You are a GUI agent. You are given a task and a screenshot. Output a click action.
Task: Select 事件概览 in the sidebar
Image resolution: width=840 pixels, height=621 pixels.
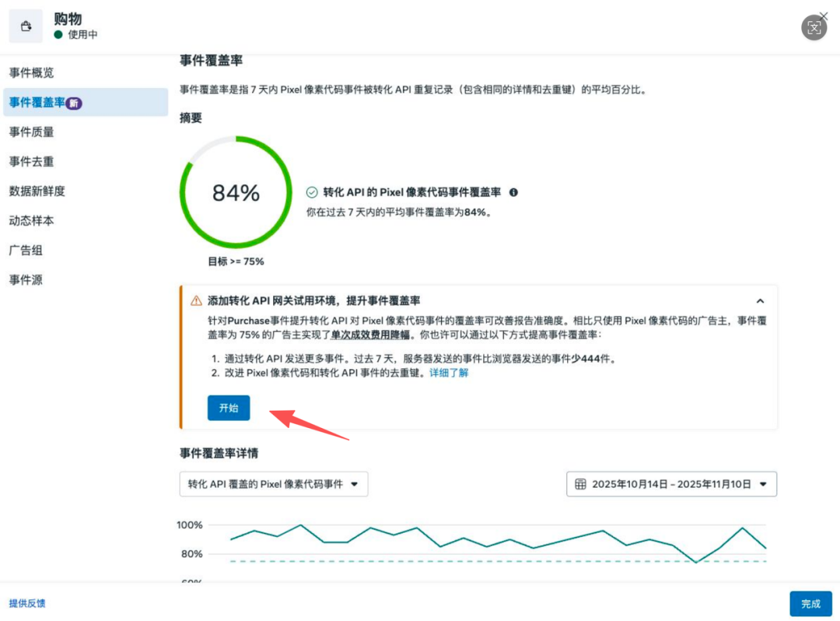(31, 72)
